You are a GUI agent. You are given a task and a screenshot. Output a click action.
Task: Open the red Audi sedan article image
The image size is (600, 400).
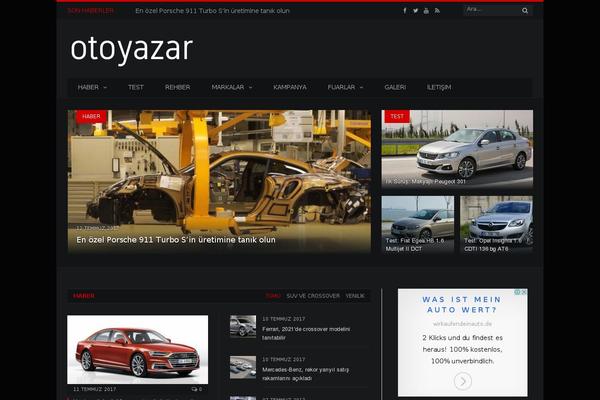point(138,349)
